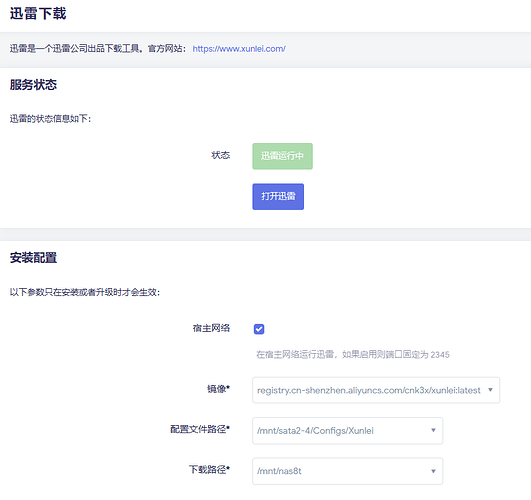Click the registry.cn-shenzhen.aliyuncs.com image field
531x500 pixels.
(x=376, y=390)
